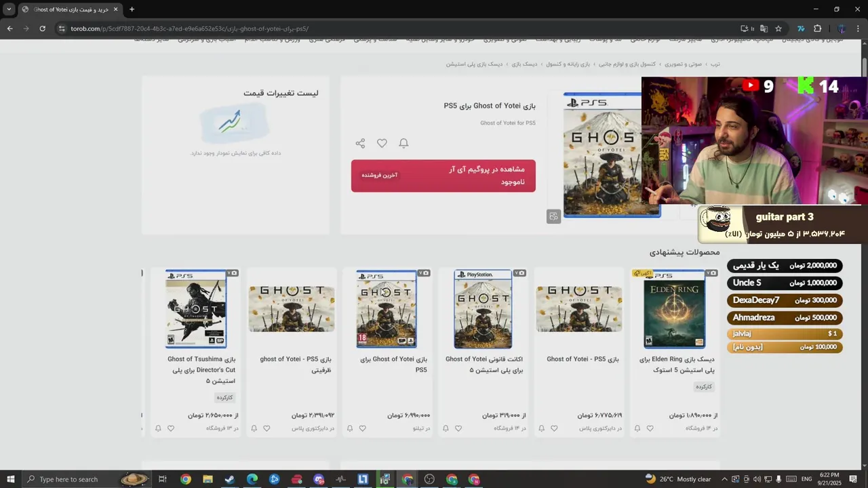Click the browser address bar URL
This screenshot has height=488, width=868.
(190, 28)
